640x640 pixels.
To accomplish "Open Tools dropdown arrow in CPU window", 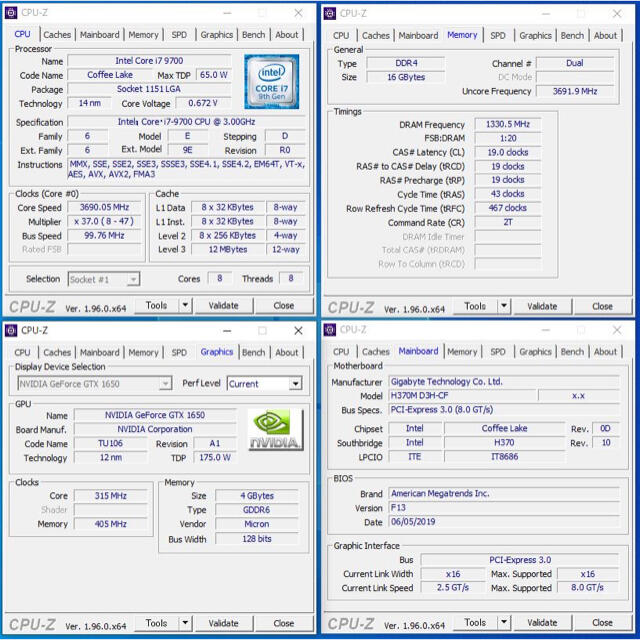I will click(185, 305).
